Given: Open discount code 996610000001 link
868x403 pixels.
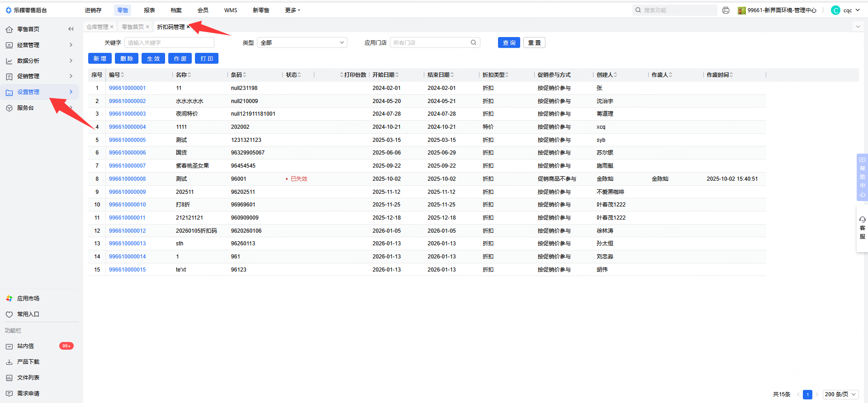Looking at the screenshot, I should [127, 88].
